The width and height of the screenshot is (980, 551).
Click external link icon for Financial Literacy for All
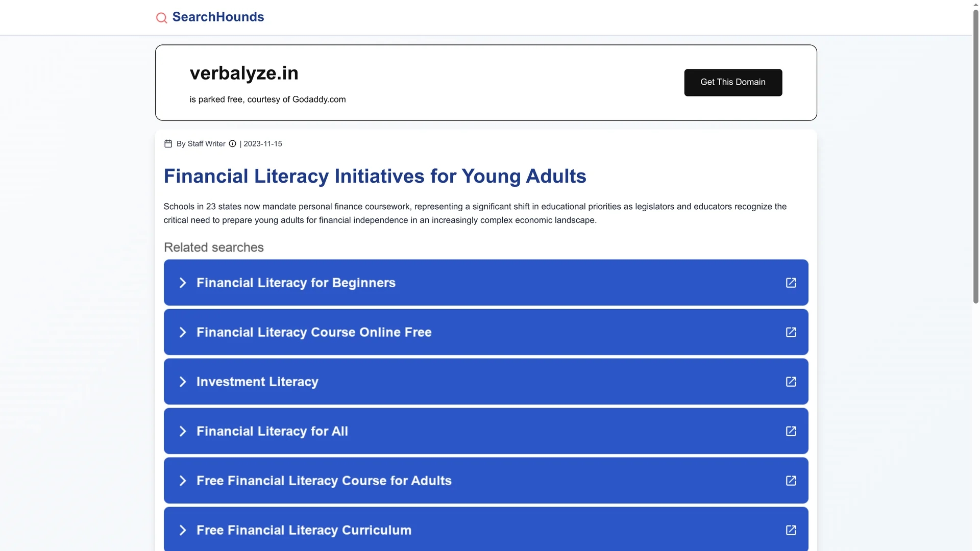click(x=791, y=431)
